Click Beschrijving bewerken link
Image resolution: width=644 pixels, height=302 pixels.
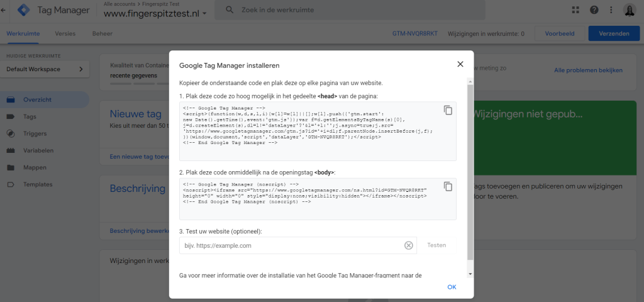click(139, 231)
